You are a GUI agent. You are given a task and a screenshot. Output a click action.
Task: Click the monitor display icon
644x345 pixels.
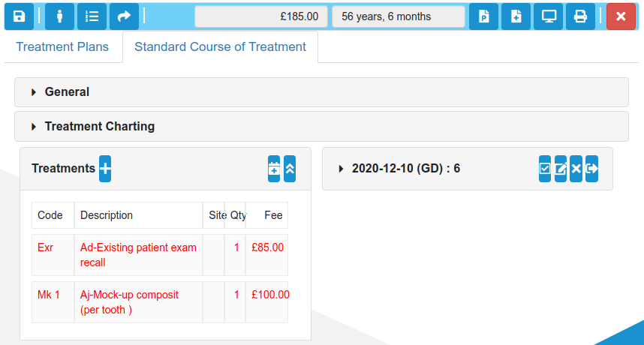(x=549, y=16)
